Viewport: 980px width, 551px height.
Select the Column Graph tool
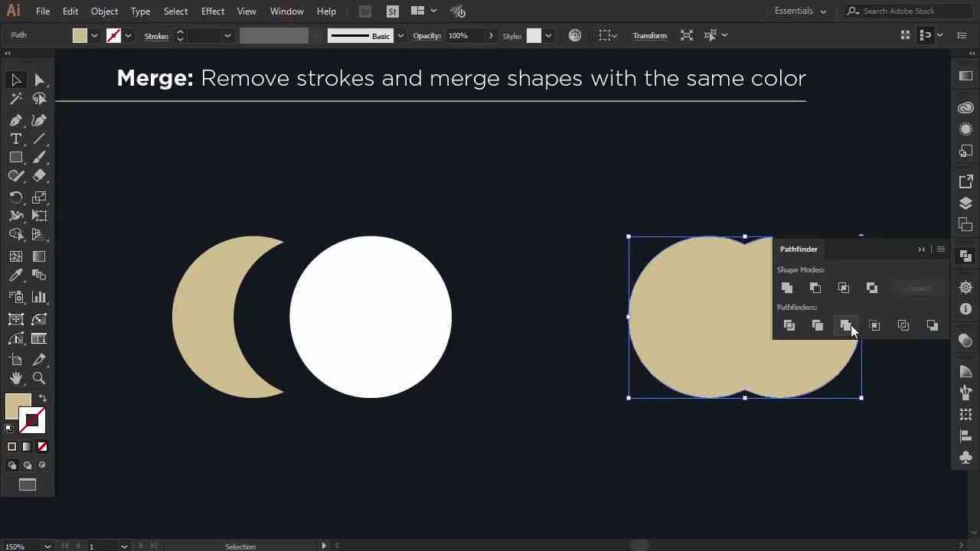point(39,297)
